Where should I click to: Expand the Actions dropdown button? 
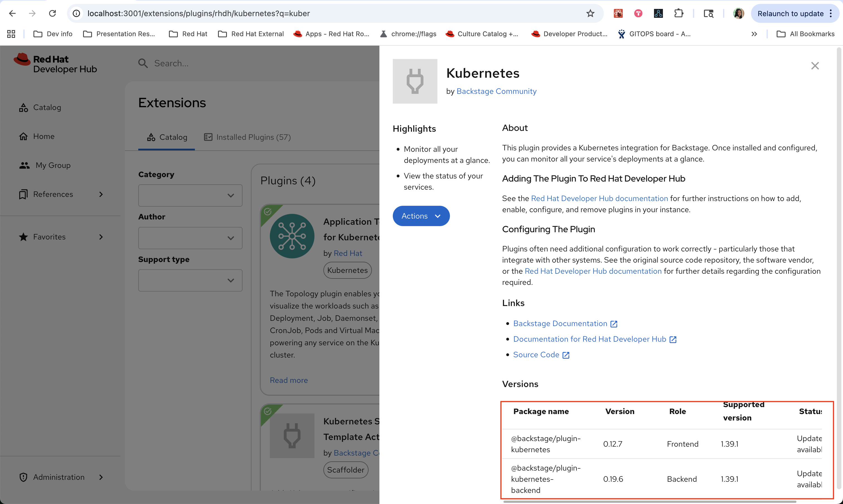tap(421, 216)
